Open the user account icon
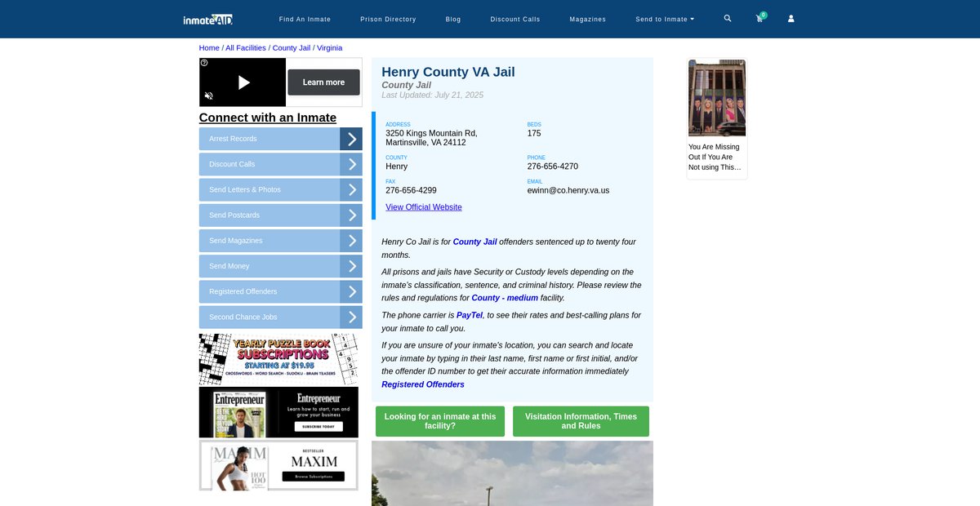The width and height of the screenshot is (980, 506). pos(791,19)
